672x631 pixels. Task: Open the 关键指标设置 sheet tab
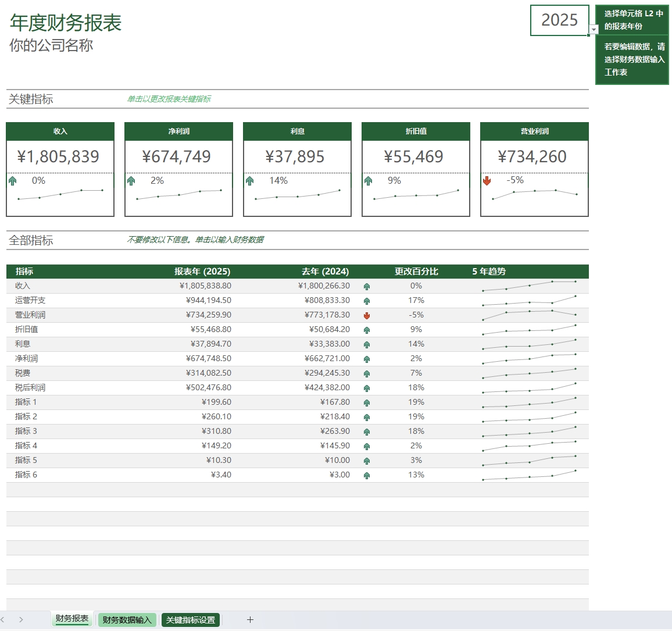tap(191, 620)
